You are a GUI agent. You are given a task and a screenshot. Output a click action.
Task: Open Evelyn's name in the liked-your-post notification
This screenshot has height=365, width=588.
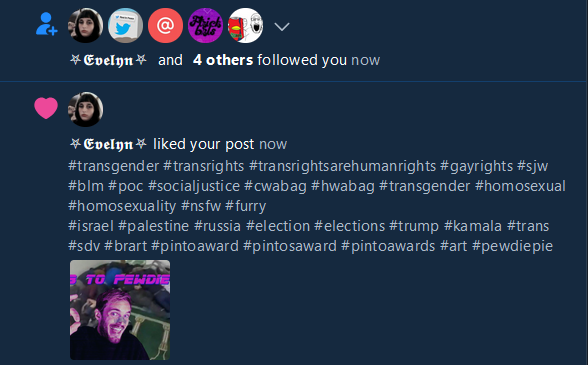(x=108, y=144)
